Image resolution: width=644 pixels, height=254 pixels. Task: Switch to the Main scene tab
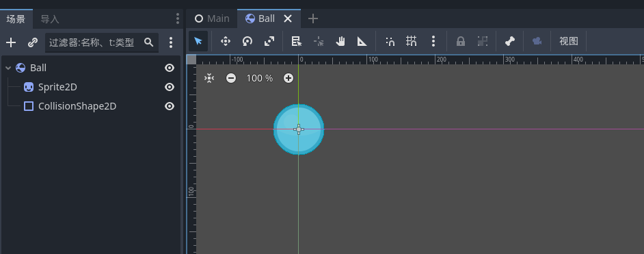[212, 18]
